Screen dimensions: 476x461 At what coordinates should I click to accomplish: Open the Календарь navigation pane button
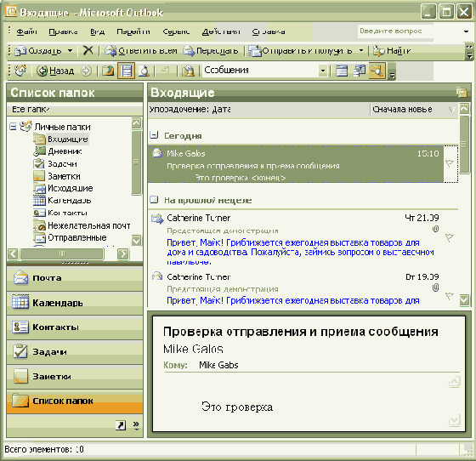point(75,303)
